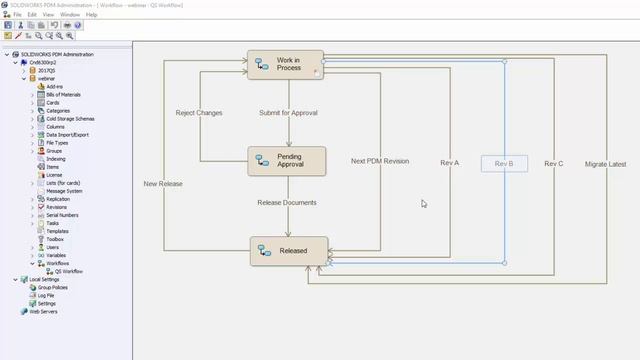The height and width of the screenshot is (360, 640).
Task: Click the yellow New State toolbar icon
Action: pos(8,36)
